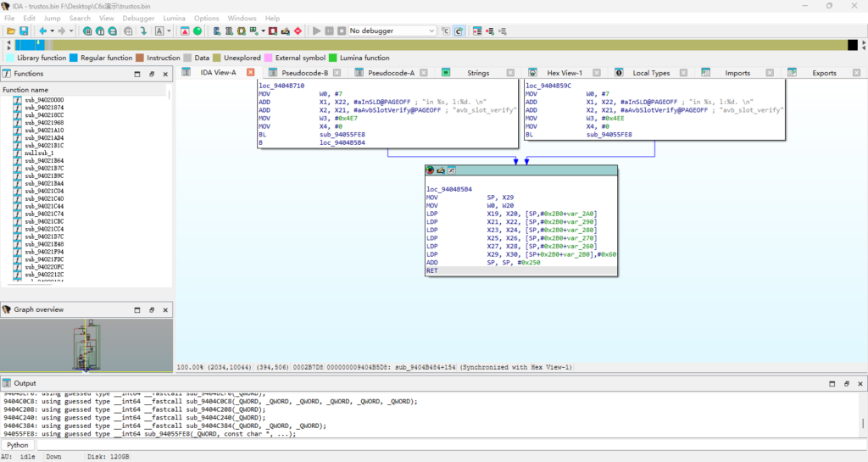This screenshot has height=462, width=868.
Task: Click the pause process icon
Action: 330,31
